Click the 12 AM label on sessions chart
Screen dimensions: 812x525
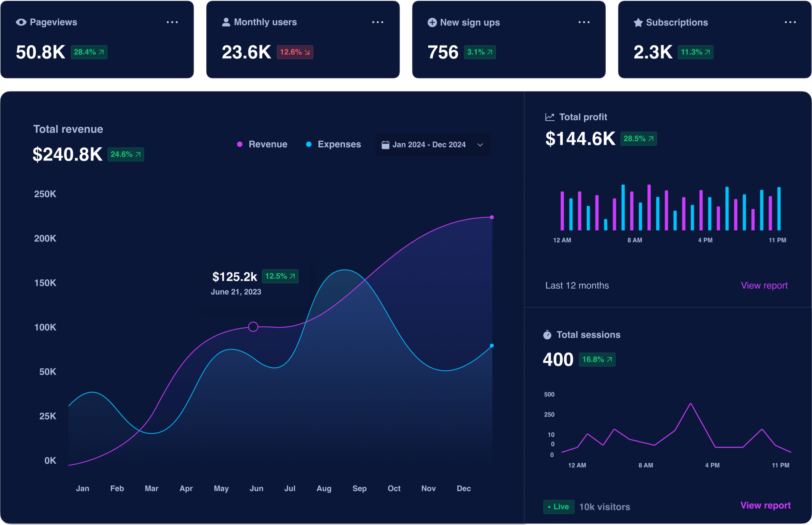click(x=577, y=465)
